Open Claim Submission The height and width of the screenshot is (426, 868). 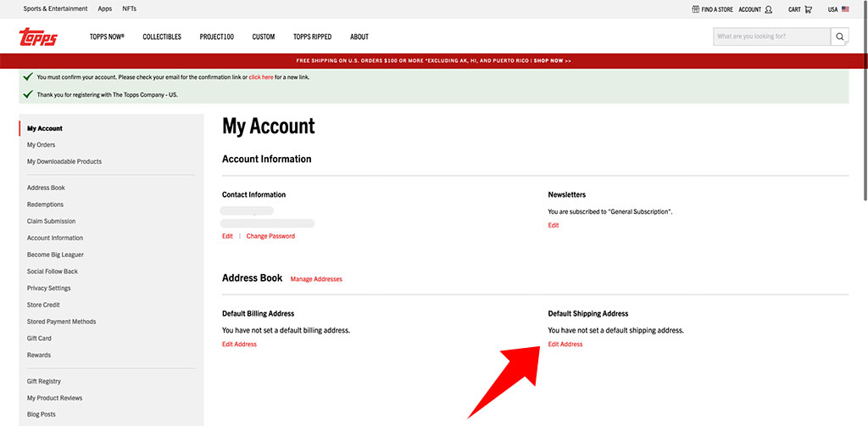pos(52,221)
